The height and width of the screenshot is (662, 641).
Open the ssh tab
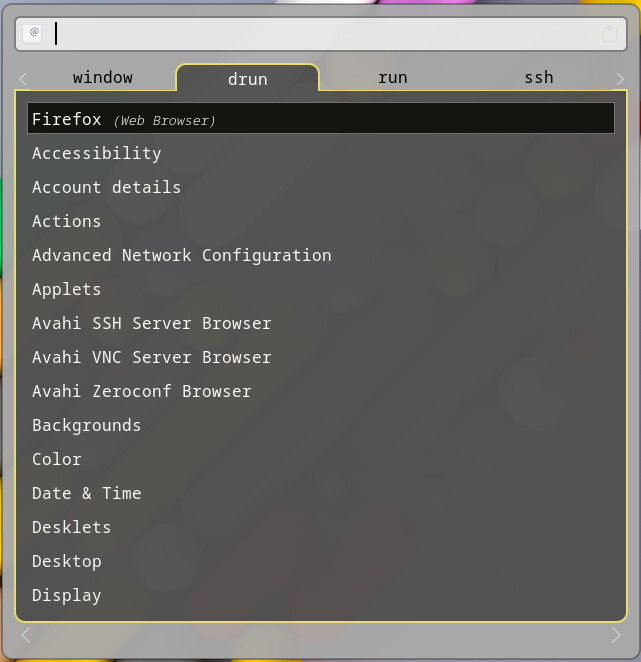(538, 77)
